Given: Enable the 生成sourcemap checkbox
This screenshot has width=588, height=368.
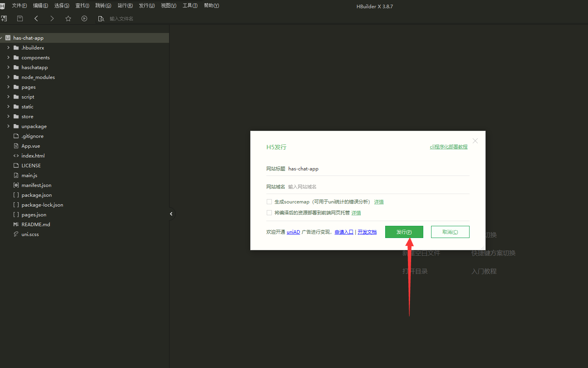Looking at the screenshot, I should (269, 202).
